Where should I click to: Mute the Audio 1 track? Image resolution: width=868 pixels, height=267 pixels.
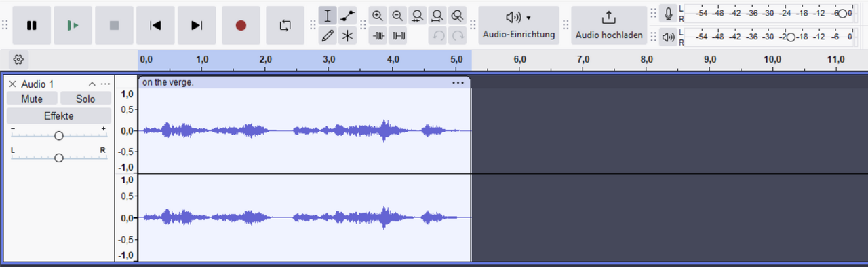32,99
